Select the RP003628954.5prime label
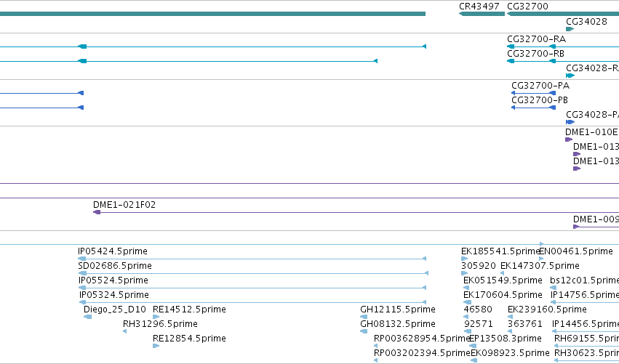The width and height of the screenshot is (619, 364). (422, 339)
